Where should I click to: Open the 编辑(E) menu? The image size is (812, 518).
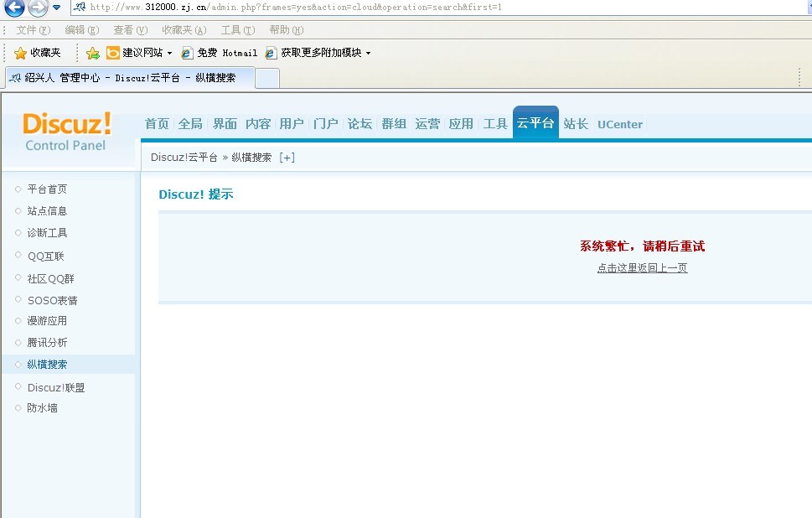click(82, 30)
